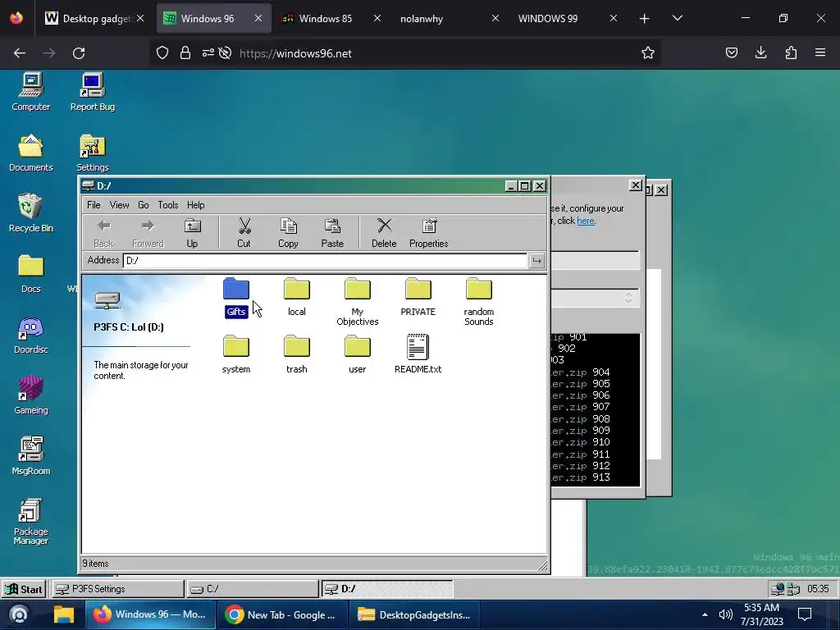This screenshot has width=840, height=630.
Task: Open the Recycle Bin icon
Action: (x=31, y=213)
